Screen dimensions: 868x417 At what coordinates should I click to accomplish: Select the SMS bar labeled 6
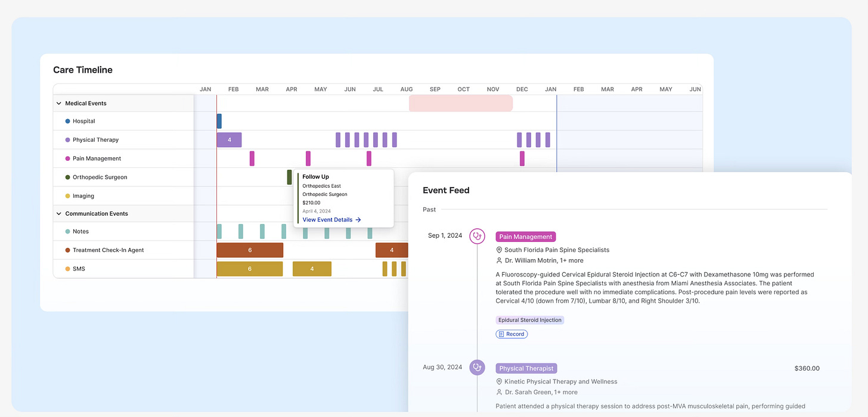coord(250,269)
